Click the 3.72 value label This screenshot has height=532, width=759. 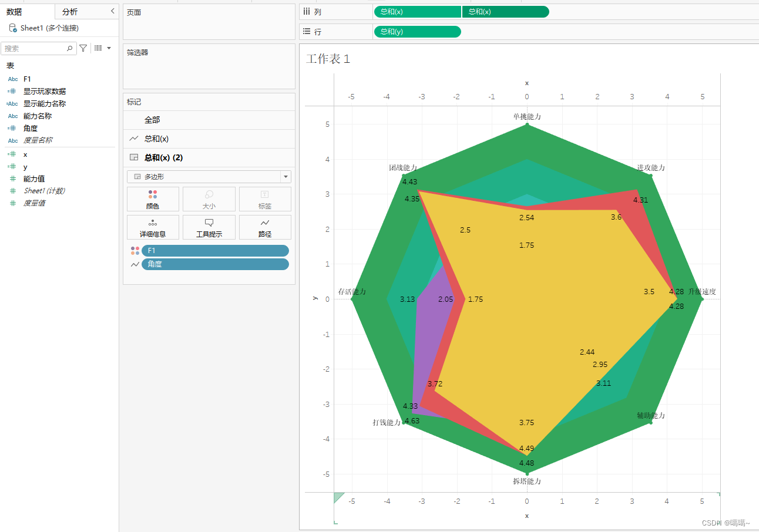[x=435, y=383]
